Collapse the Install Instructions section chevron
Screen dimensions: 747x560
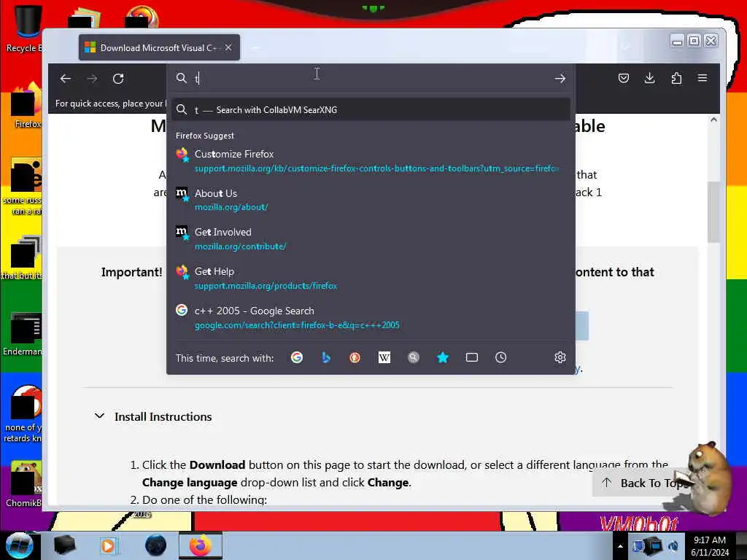pos(99,416)
